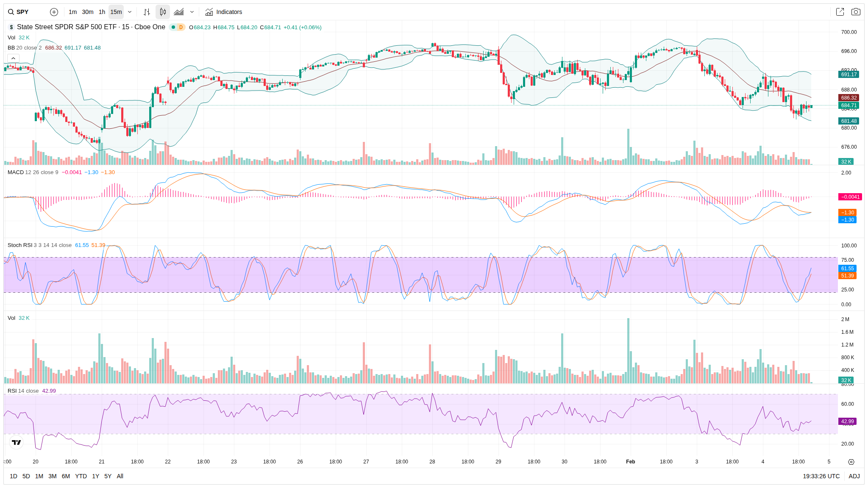
Task: Toggle the ADJ adjustment setting
Action: coord(854,476)
